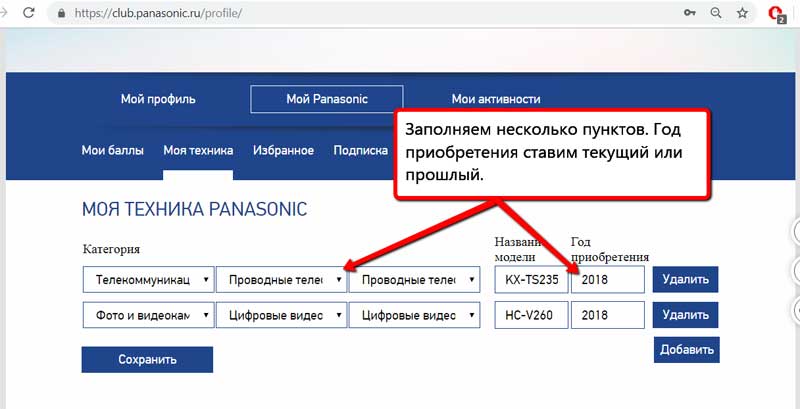This screenshot has height=409, width=800.
Task: Select the Мой Panasonic tab
Action: (x=327, y=99)
